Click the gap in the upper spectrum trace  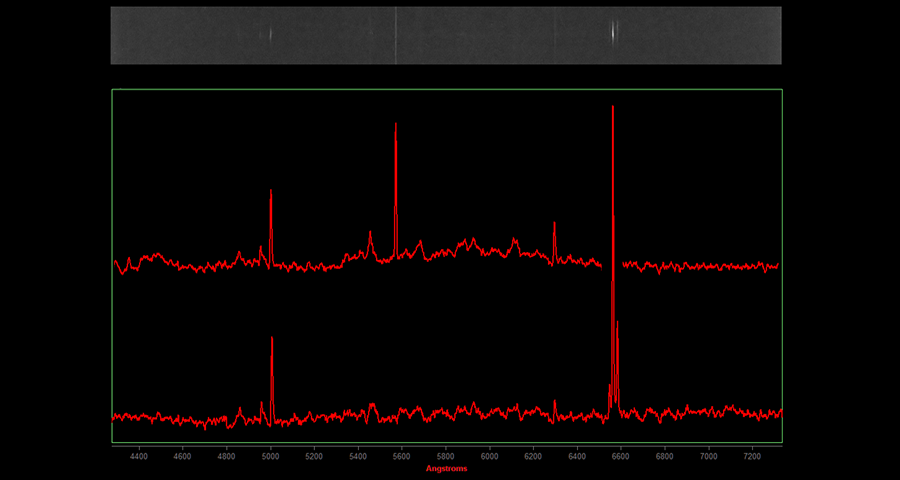(611, 265)
